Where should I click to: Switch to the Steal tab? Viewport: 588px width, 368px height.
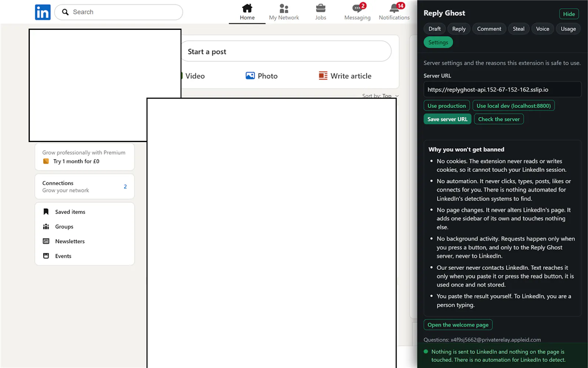pyautogui.click(x=519, y=29)
